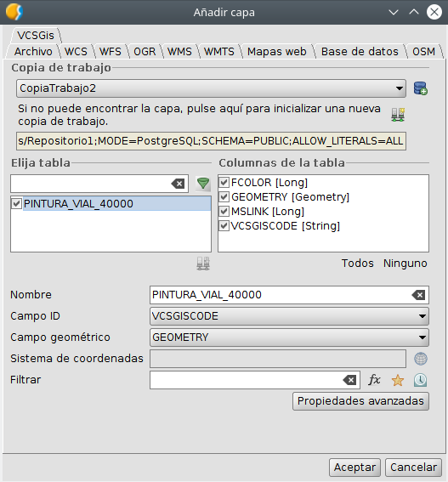Apply the green funnel table filter
448x482 pixels.
point(203,184)
